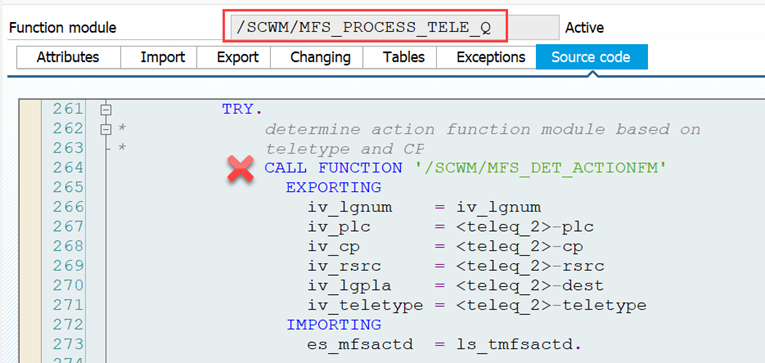Click iv_lgpla parameter name on line 270
Image resolution: width=765 pixels, height=363 pixels.
click(350, 286)
